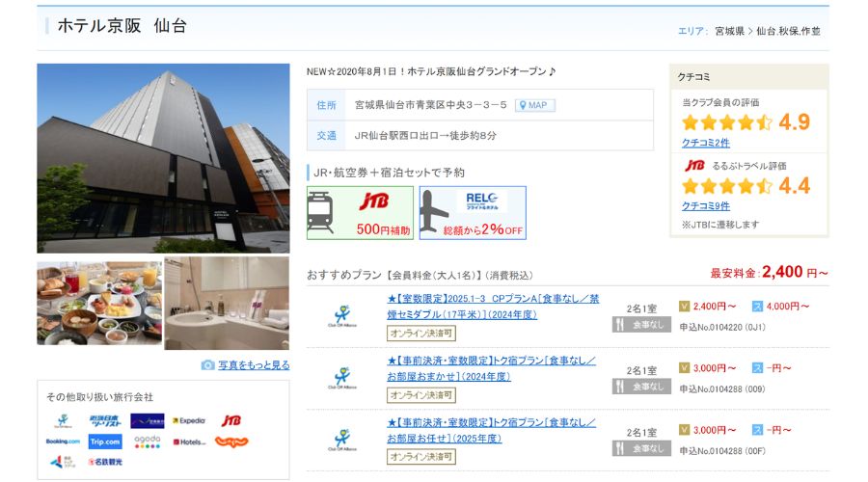
Task: Open the Expedia logo
Action: tap(189, 421)
